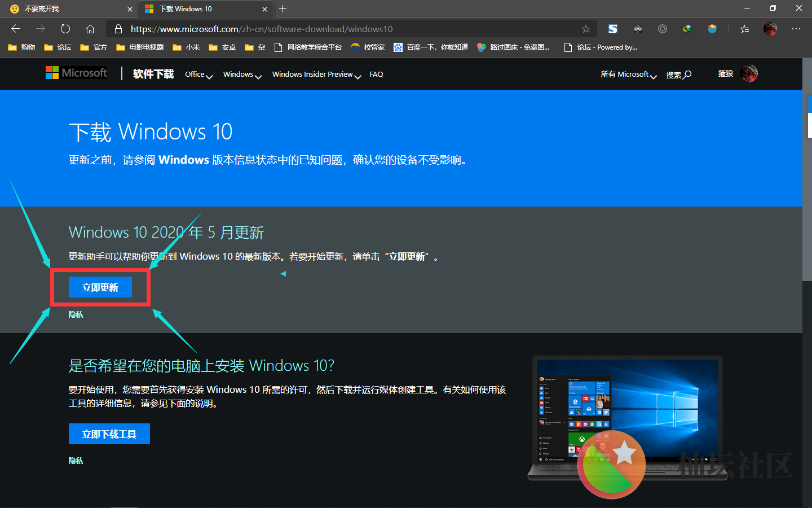This screenshot has width=812, height=508.
Task: Open the 购物 bookmarks folder
Action: [21, 47]
